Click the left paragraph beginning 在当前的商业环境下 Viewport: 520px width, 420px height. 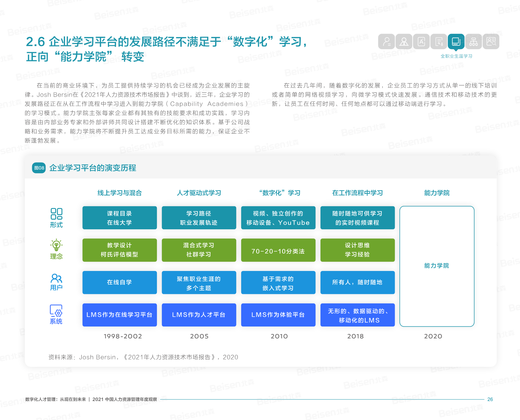click(137, 113)
